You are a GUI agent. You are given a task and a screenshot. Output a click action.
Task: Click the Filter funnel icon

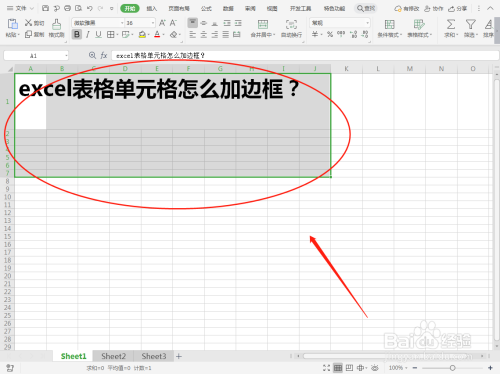point(471,24)
